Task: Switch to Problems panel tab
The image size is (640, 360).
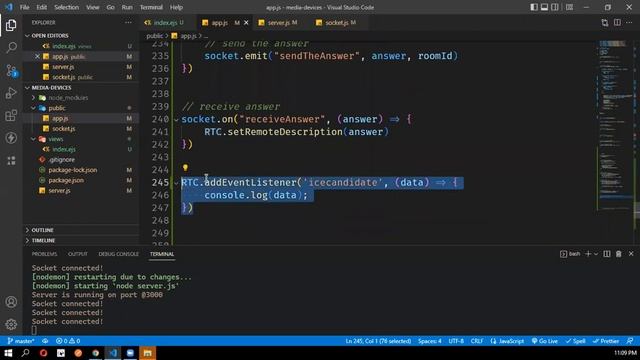Action: [44, 254]
